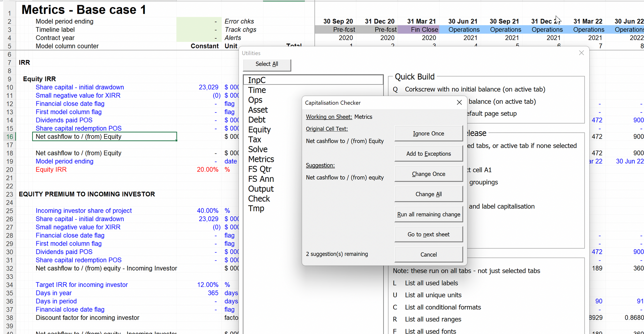This screenshot has height=334, width=644.
Task: Click the 'Fin Close' timeline label cell
Action: pyautogui.click(x=419, y=30)
